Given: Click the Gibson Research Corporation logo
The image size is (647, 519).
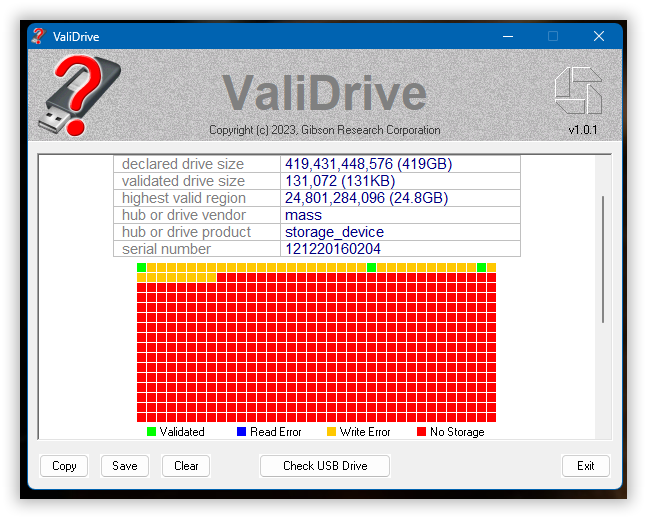Looking at the screenshot, I should point(579,91).
